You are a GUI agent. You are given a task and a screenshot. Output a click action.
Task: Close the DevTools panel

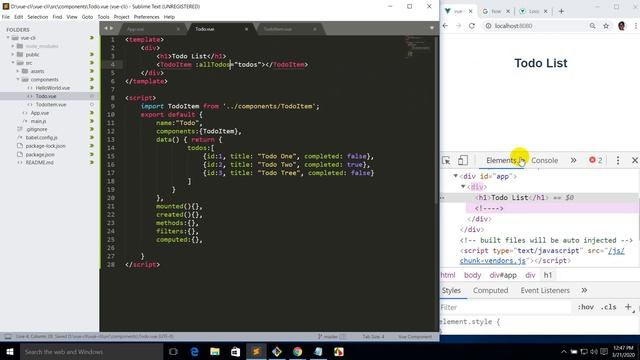click(x=635, y=160)
